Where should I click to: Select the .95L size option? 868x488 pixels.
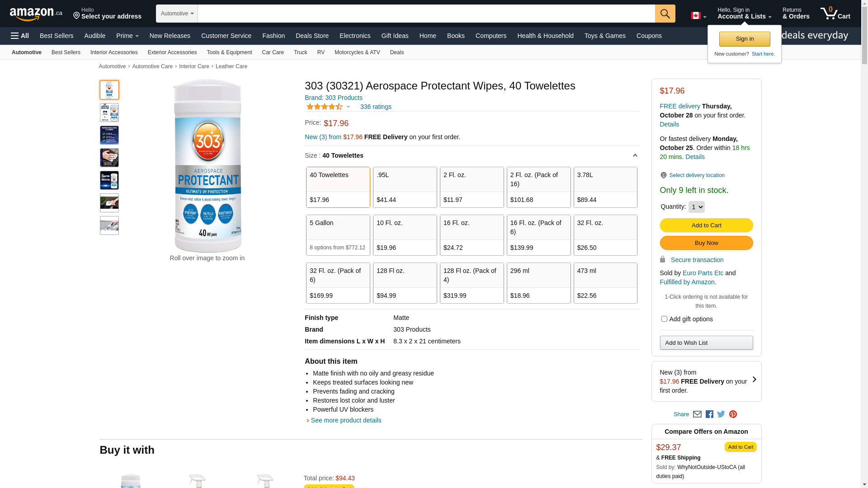tap(405, 187)
